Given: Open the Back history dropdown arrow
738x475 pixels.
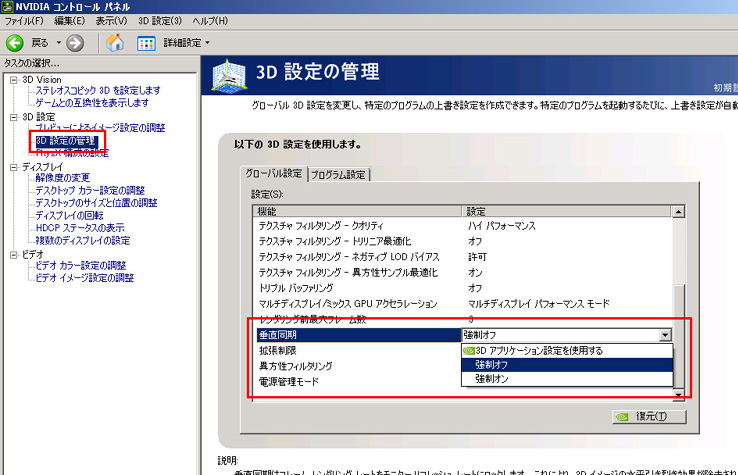Looking at the screenshot, I should (59, 42).
